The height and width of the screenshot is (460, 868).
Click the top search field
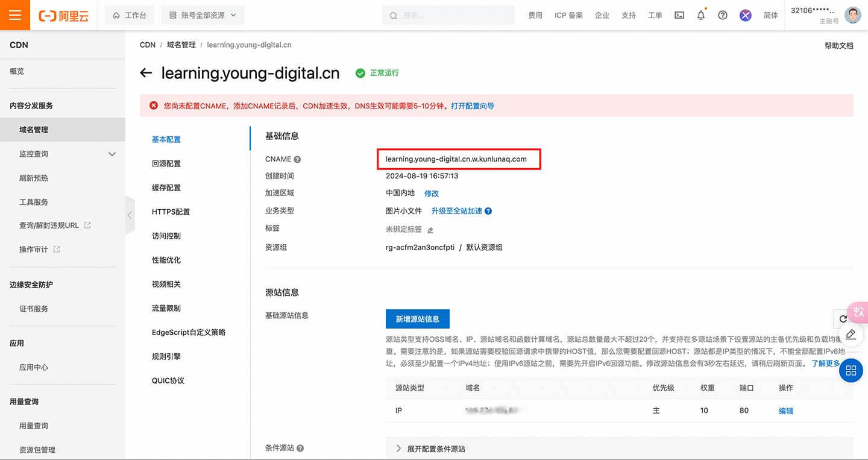pos(448,16)
